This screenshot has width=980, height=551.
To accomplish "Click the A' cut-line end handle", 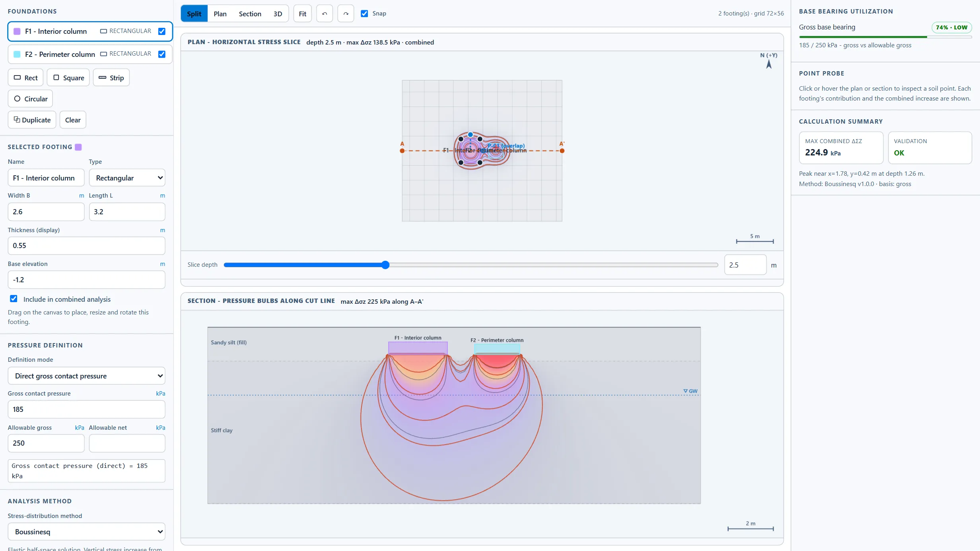I will point(562,151).
